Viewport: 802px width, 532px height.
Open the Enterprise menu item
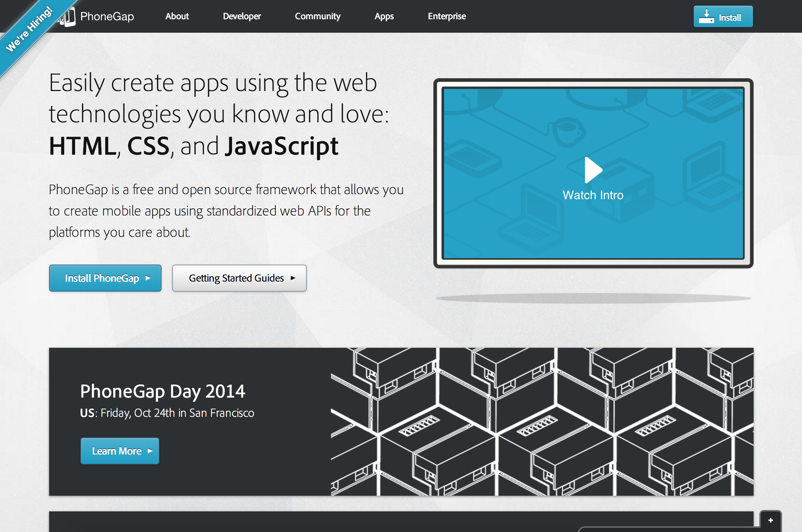tap(447, 16)
